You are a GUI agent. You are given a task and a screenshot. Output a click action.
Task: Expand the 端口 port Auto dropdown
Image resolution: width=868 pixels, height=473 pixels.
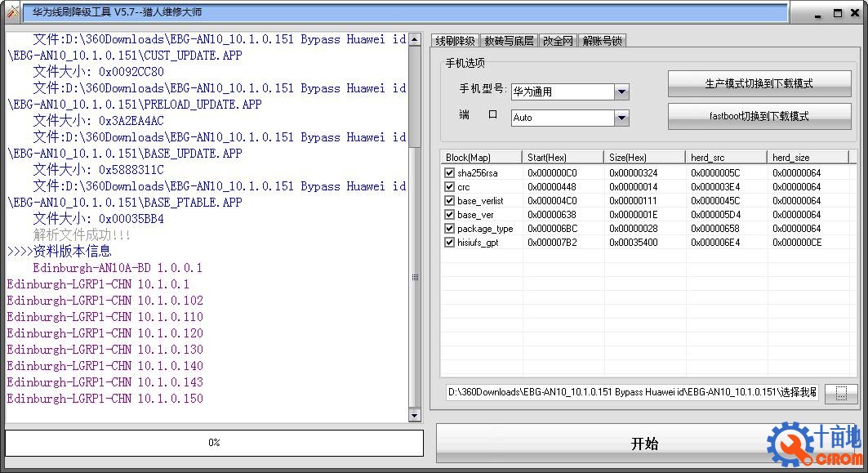621,118
